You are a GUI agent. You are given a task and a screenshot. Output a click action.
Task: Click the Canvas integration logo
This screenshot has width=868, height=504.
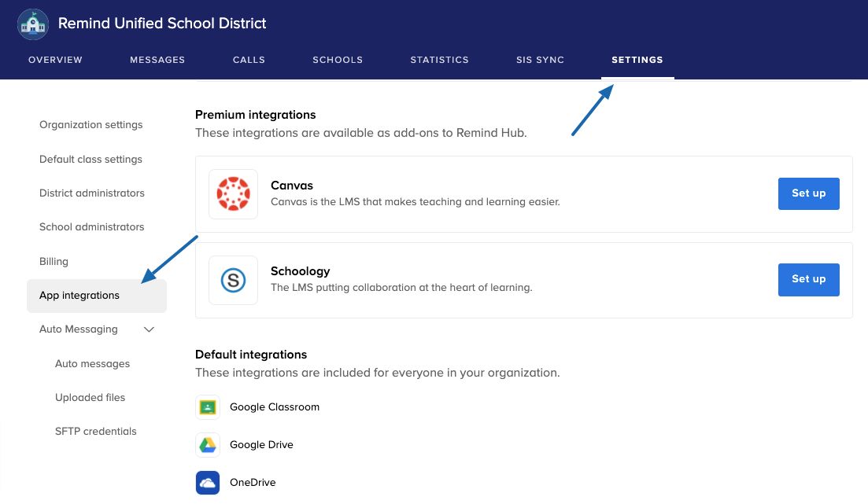[233, 194]
